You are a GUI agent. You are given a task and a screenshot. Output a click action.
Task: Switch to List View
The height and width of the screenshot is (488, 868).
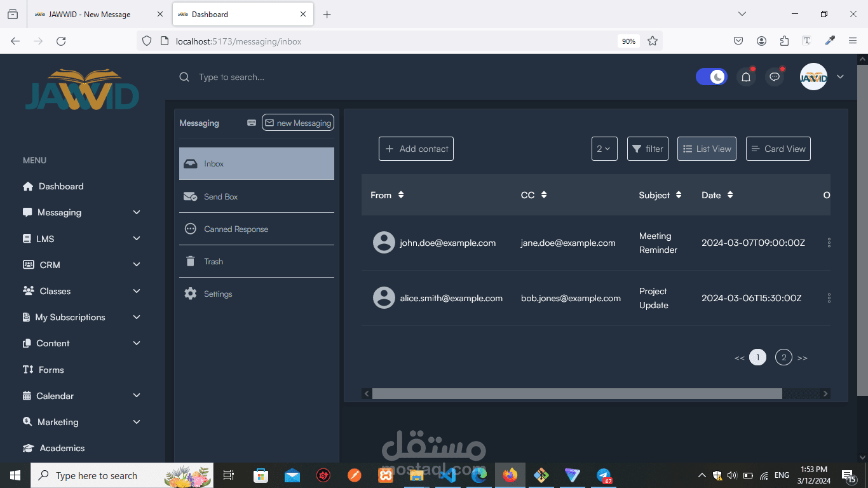coord(707,149)
